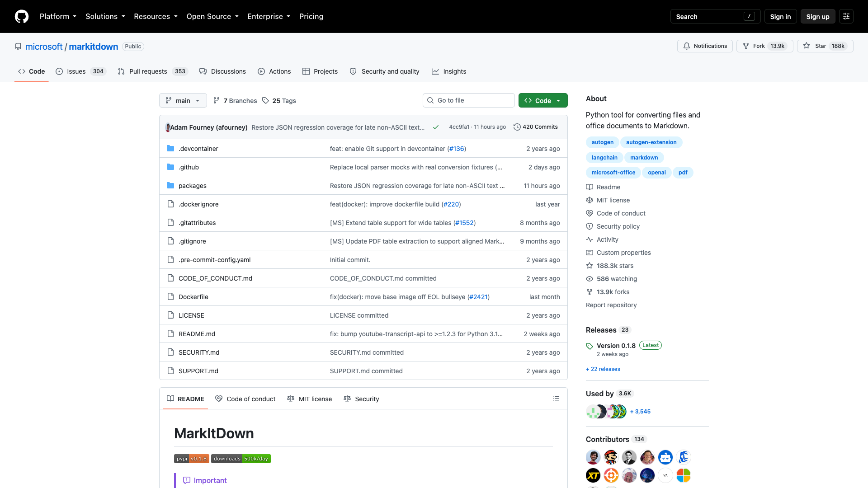The width and height of the screenshot is (868, 488).
Task: Turn on Notifications for this repository
Action: pos(705,46)
